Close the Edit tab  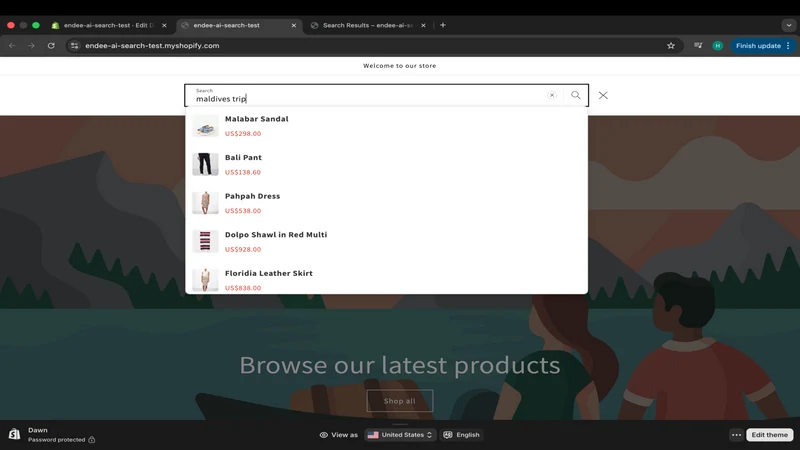click(164, 25)
